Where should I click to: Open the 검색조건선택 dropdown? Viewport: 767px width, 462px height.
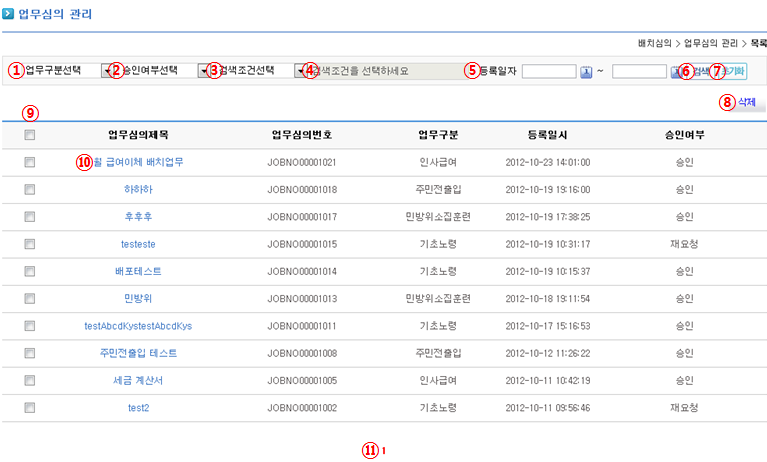coord(299,71)
